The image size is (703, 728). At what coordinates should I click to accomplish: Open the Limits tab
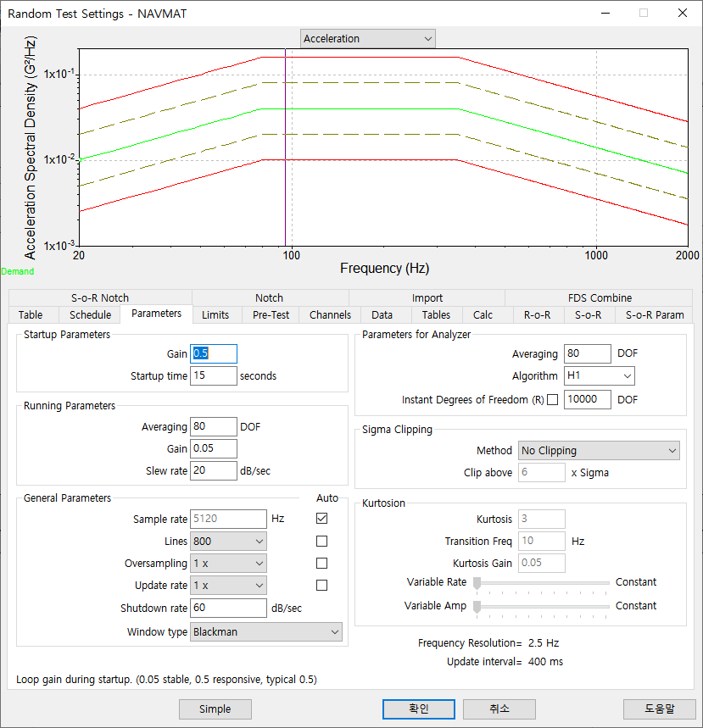[215, 314]
